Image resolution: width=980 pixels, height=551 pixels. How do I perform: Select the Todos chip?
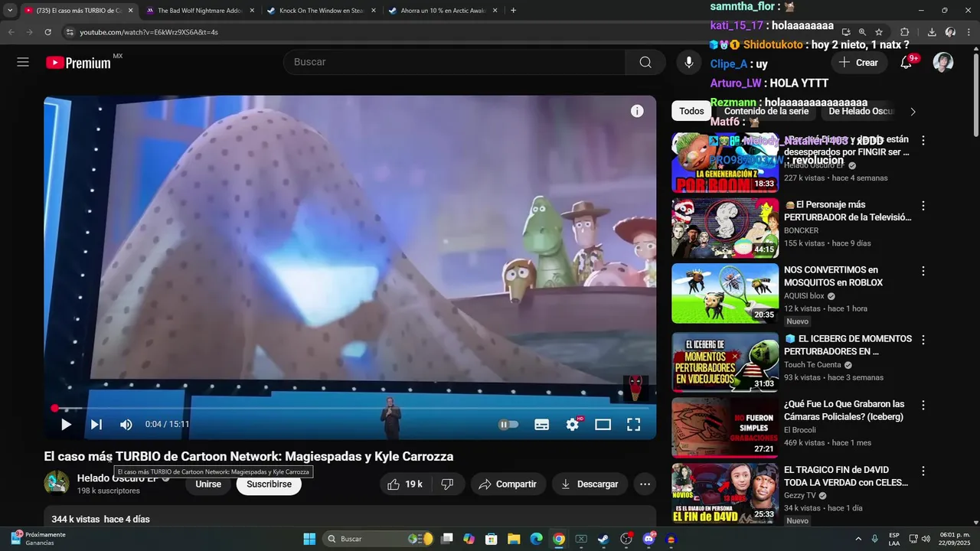pyautogui.click(x=691, y=111)
